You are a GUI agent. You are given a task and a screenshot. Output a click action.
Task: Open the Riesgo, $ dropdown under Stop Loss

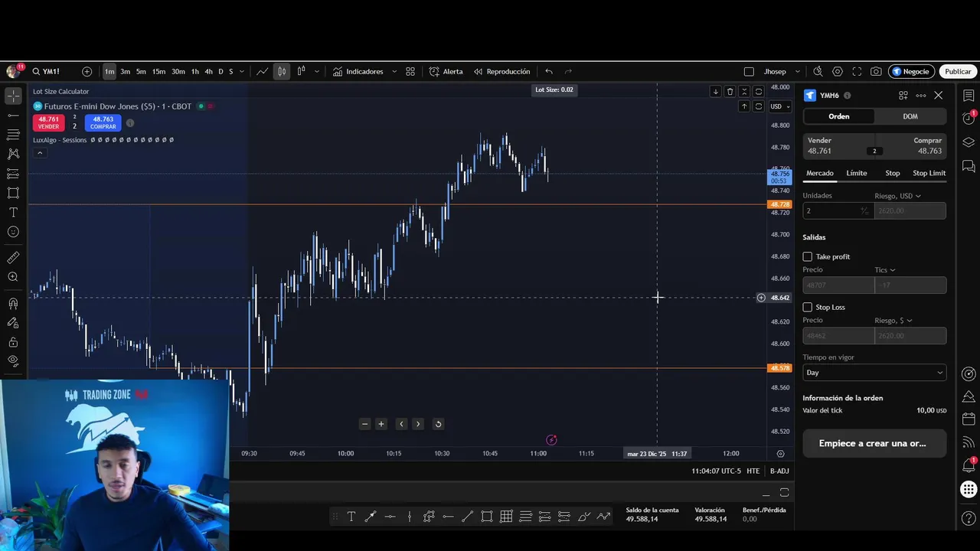(x=893, y=320)
